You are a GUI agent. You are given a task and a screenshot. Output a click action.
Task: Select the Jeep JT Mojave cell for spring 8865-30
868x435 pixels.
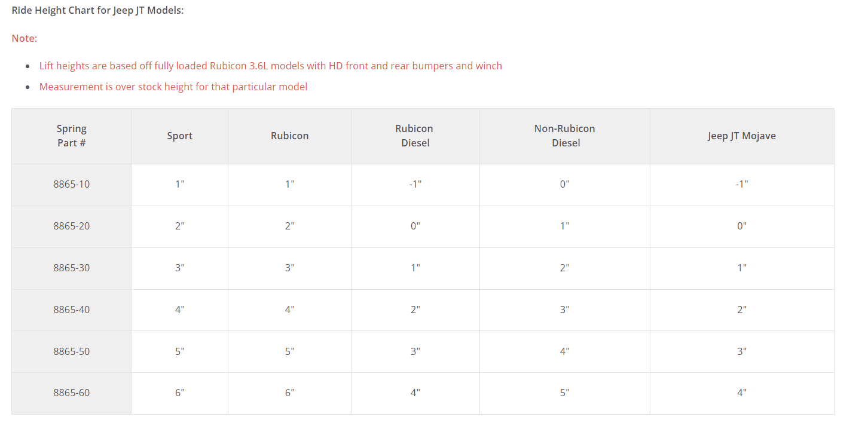pyautogui.click(x=742, y=268)
